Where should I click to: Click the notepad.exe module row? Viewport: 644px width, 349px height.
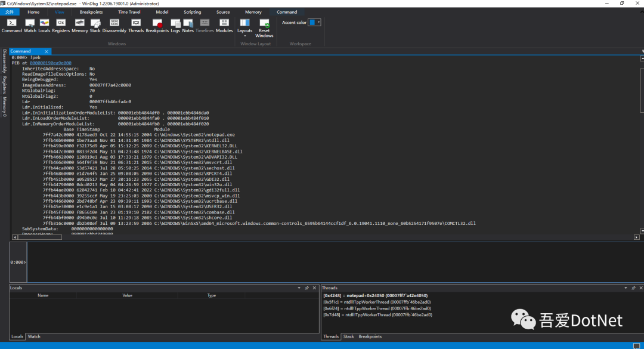coord(139,135)
